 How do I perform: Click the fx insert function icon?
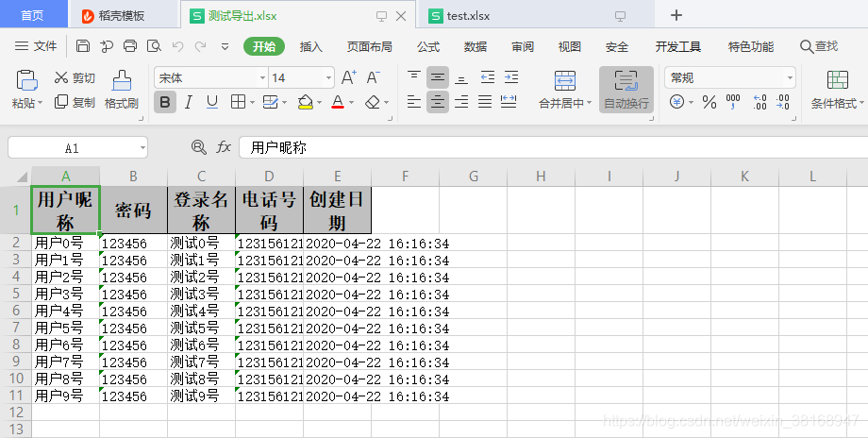[223, 146]
